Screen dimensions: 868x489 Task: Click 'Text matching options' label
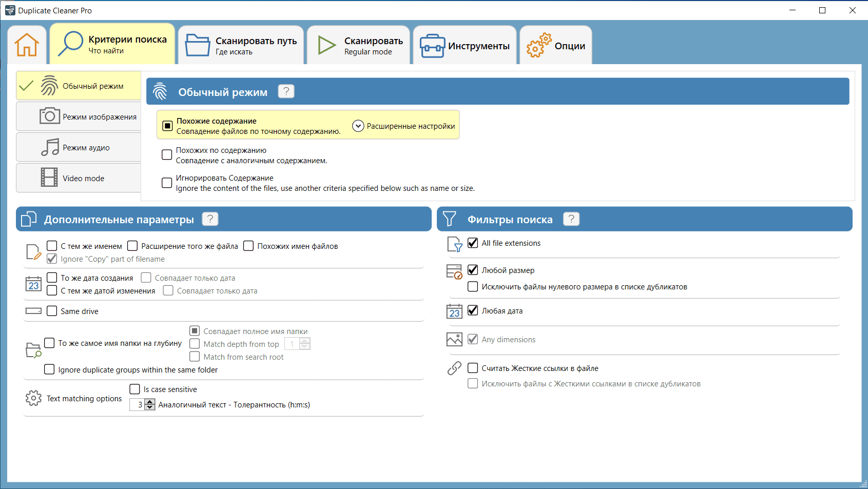click(84, 399)
